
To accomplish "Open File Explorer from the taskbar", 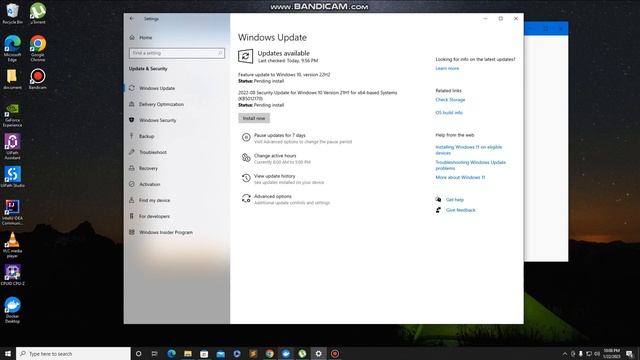I will [x=188, y=353].
